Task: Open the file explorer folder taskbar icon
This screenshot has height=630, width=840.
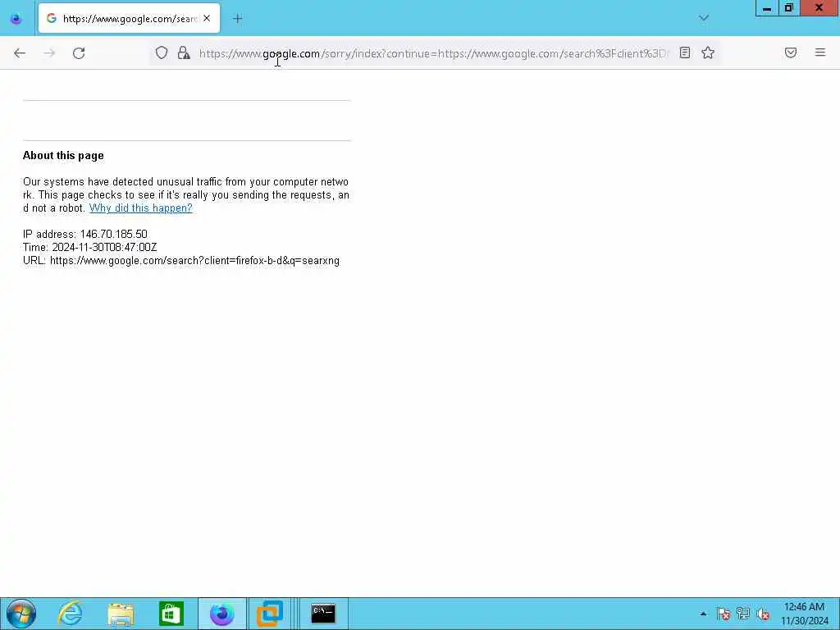Action: 121,614
